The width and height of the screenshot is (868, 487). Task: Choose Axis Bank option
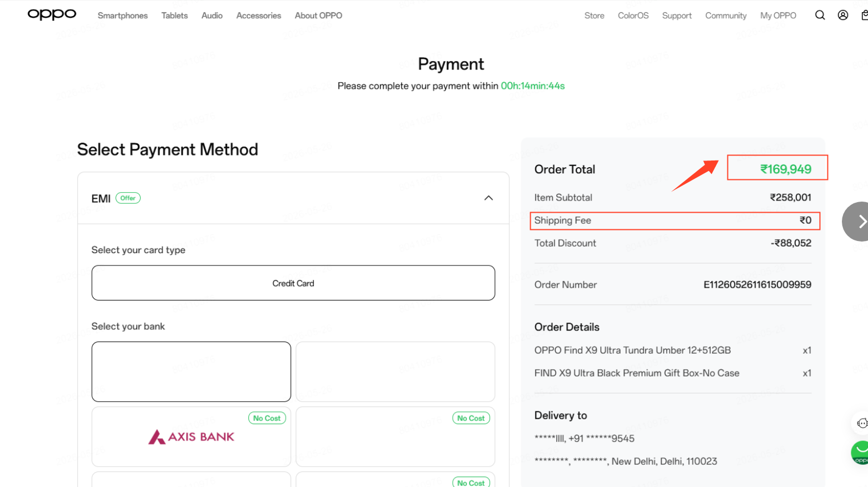point(191,436)
